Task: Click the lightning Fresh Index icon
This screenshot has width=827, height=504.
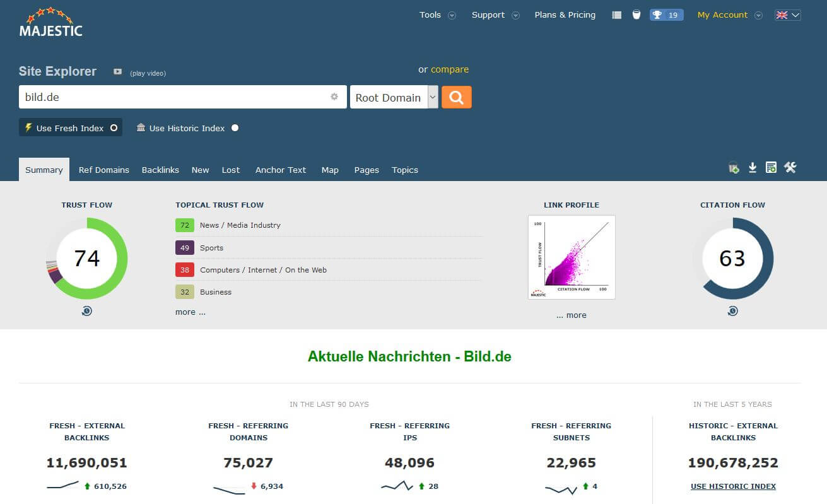Action: (28, 127)
